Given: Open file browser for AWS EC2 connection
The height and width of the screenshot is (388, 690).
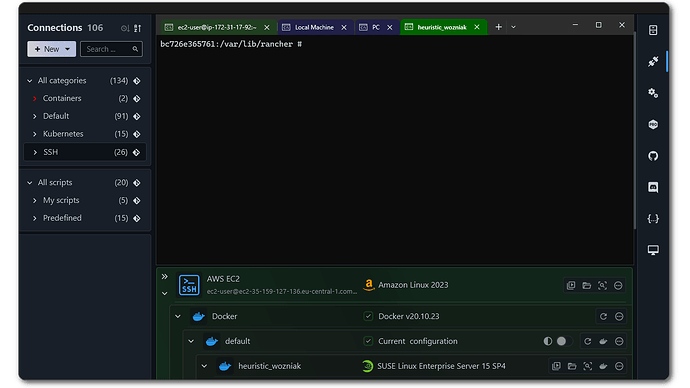Looking at the screenshot, I should [x=587, y=286].
